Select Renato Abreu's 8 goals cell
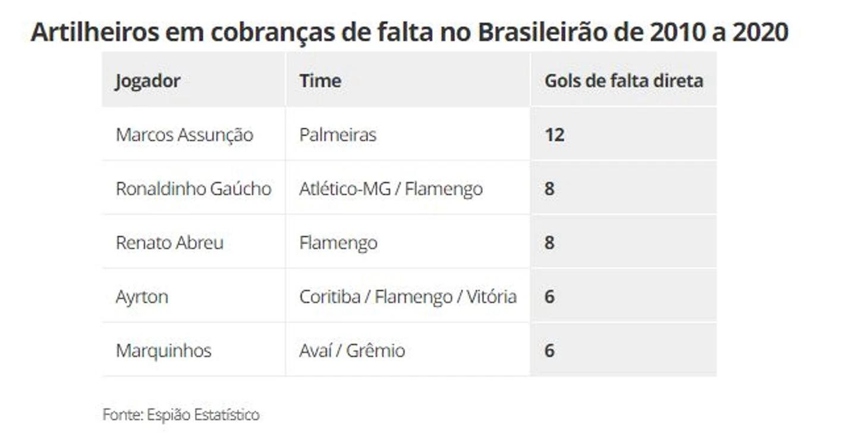Viewport: 868px width, 445px height. (x=624, y=242)
